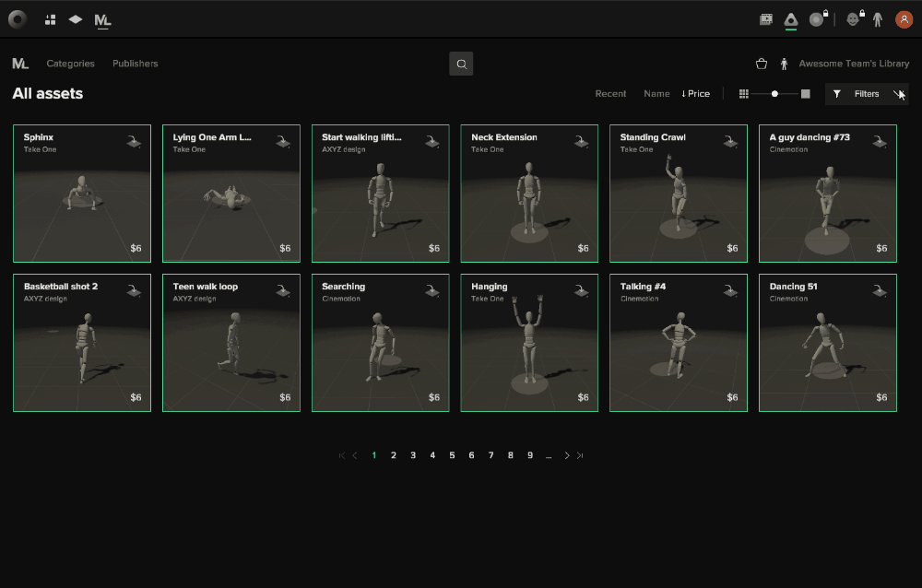Click the ML logo tab in top bar
922x588 pixels.
coord(101,18)
